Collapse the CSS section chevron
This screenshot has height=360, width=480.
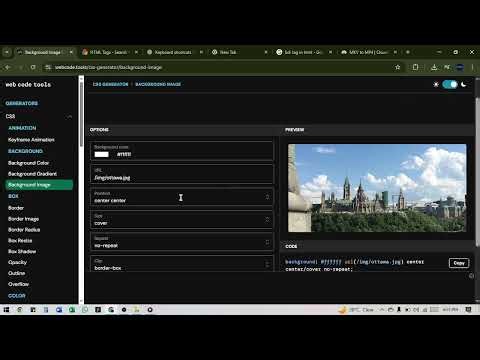[x=69, y=117]
